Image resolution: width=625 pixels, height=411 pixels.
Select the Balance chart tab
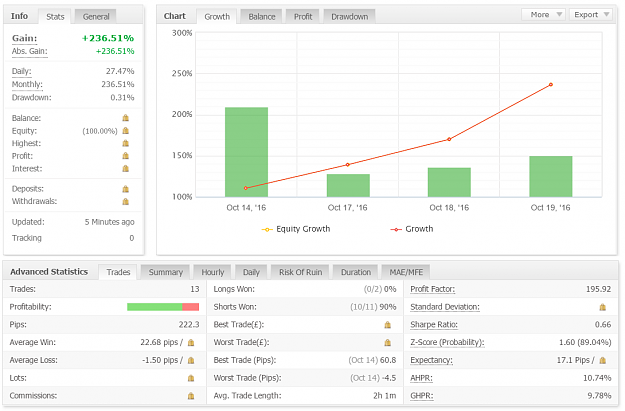(x=261, y=17)
